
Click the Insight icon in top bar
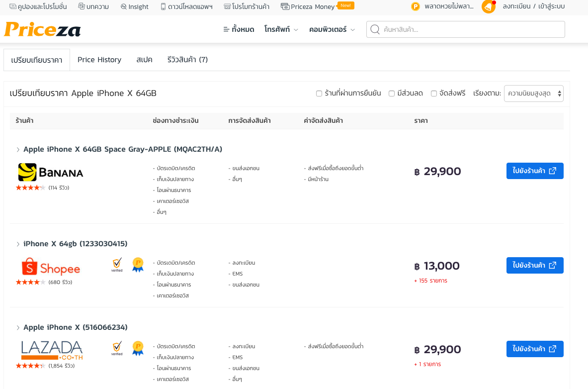(124, 7)
